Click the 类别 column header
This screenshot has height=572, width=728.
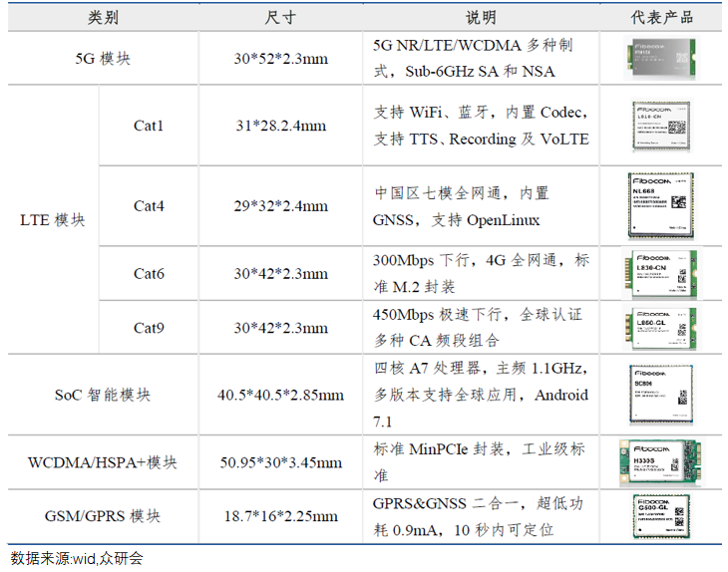(x=103, y=18)
